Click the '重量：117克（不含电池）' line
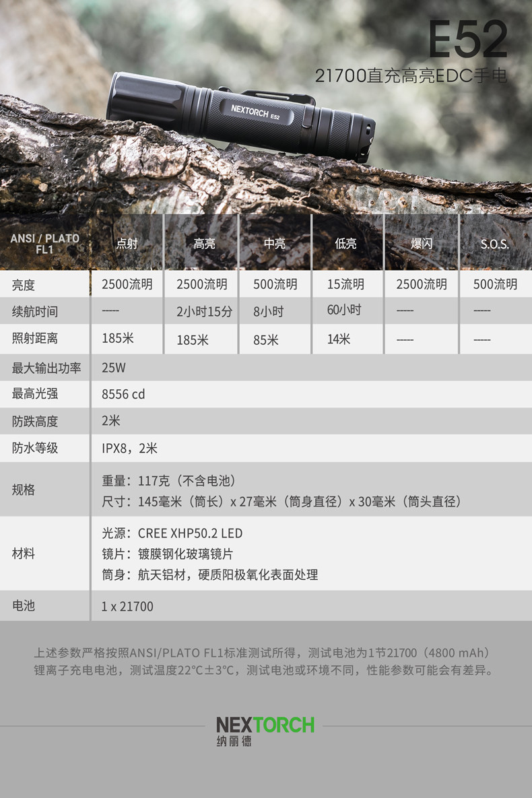The height and width of the screenshot is (798, 532). (x=168, y=480)
